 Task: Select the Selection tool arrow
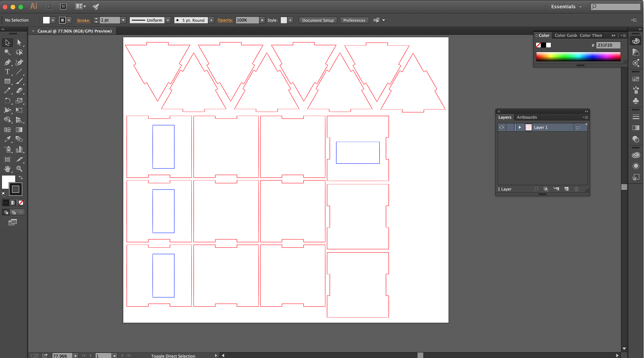pos(7,42)
